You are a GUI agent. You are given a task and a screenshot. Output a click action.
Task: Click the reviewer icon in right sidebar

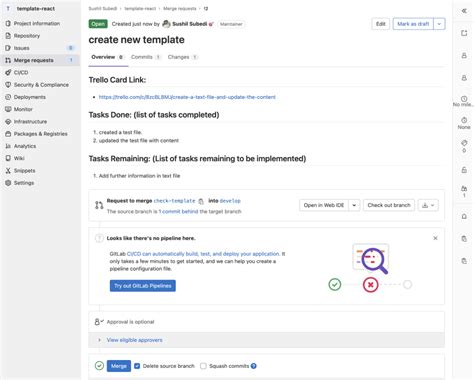[464, 78]
